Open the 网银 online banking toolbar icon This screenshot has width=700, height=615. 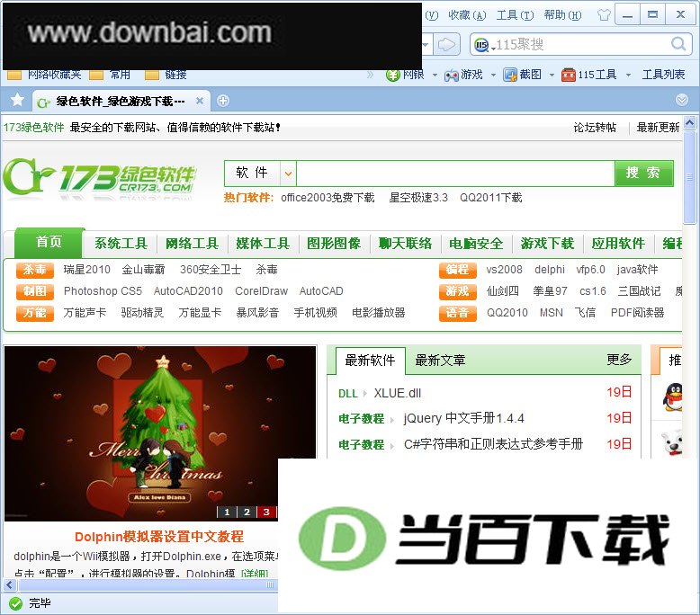click(x=392, y=75)
